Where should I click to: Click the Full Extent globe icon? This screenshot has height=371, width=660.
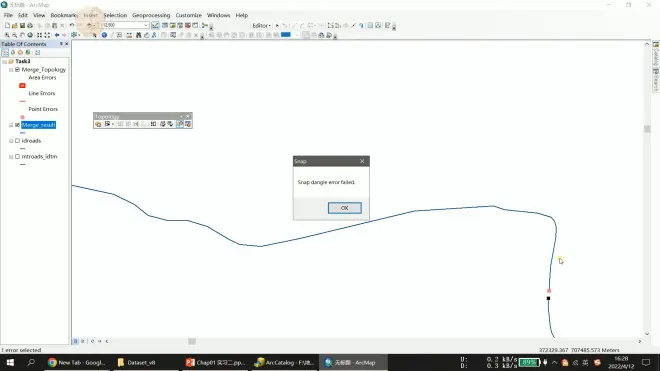click(30, 35)
